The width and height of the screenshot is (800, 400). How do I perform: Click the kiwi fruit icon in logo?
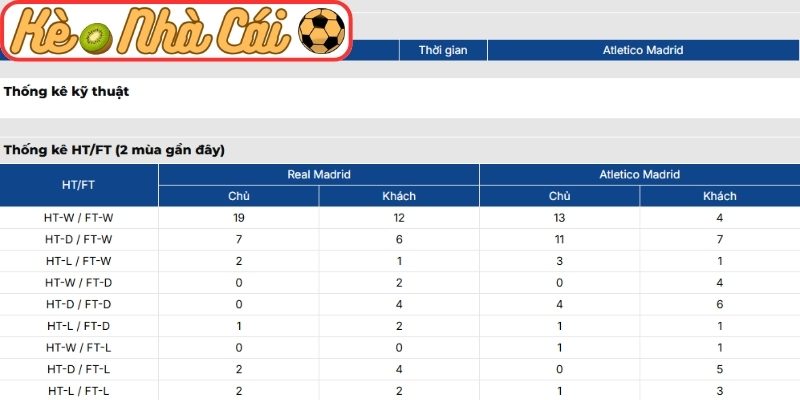(x=96, y=35)
